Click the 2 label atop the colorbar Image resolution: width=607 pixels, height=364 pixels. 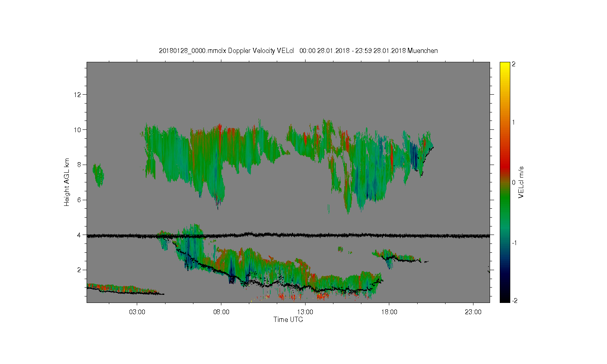point(514,64)
